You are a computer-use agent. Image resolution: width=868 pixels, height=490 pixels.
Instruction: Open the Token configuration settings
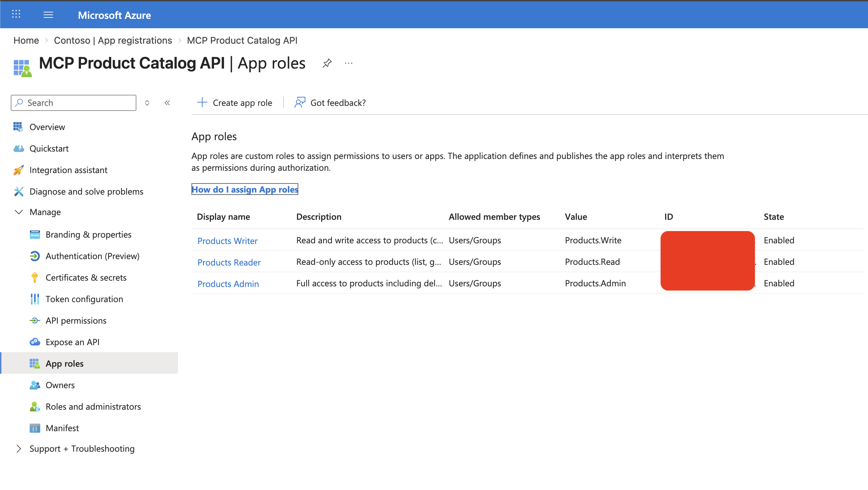pos(84,299)
